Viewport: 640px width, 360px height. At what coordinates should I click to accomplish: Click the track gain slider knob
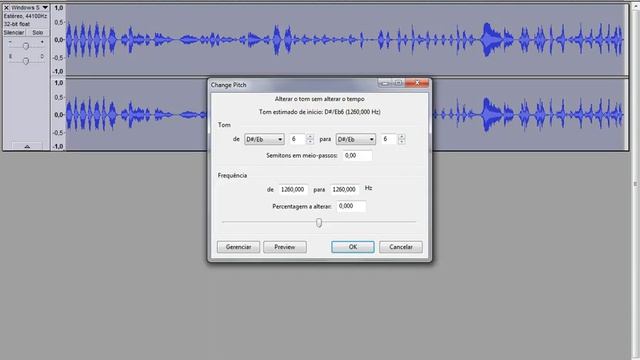click(26, 46)
